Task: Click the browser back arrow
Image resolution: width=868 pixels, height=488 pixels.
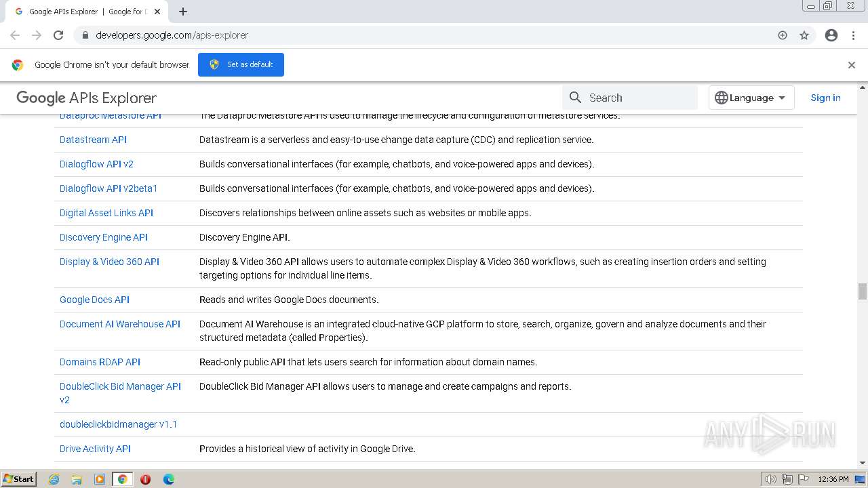Action: 15,35
